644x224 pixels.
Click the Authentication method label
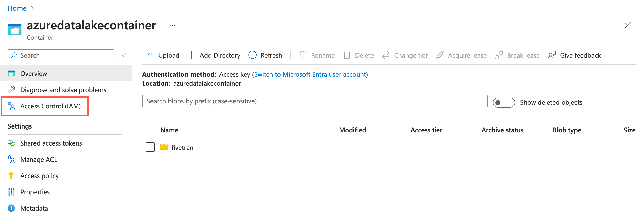tap(179, 74)
